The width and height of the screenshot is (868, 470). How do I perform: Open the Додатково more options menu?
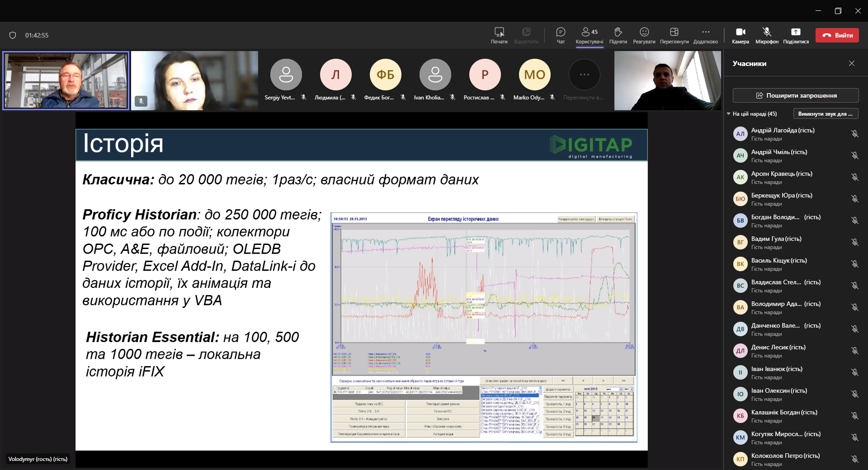tap(706, 35)
